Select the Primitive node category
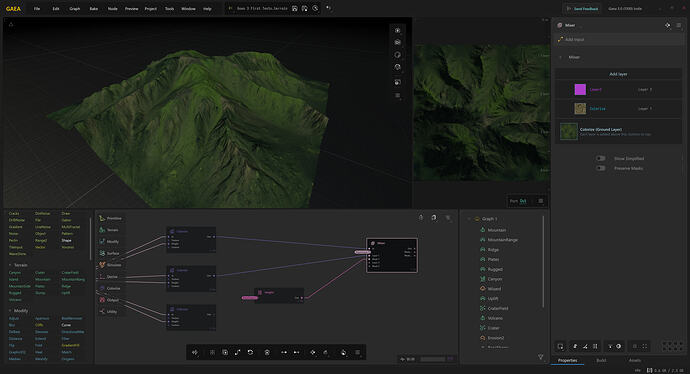Image resolution: width=690 pixels, height=374 pixels. click(110, 218)
